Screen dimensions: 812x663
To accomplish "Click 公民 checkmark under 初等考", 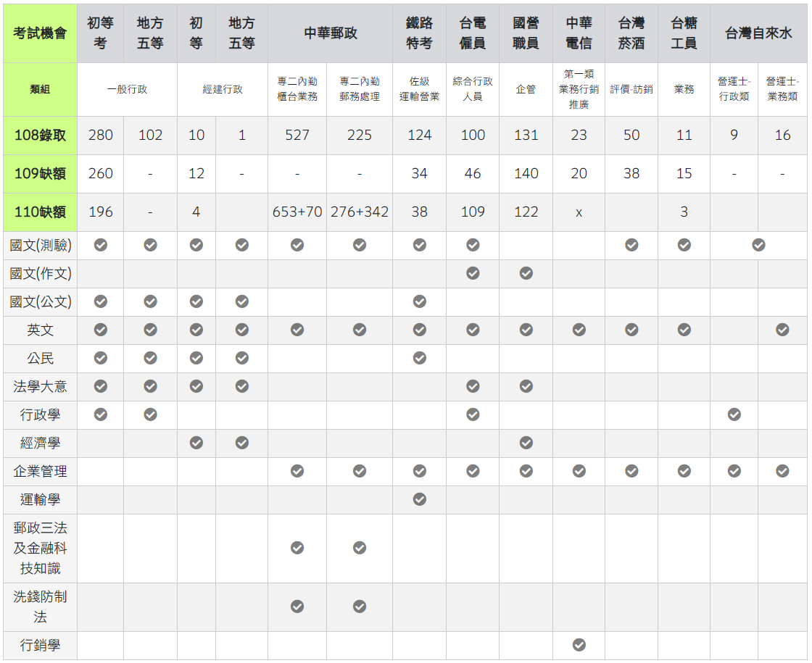I will [x=101, y=358].
